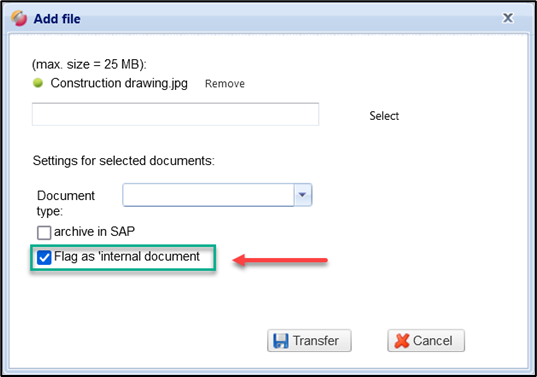
Task: Remove the Construction drawing.jpg file
Action: click(225, 84)
